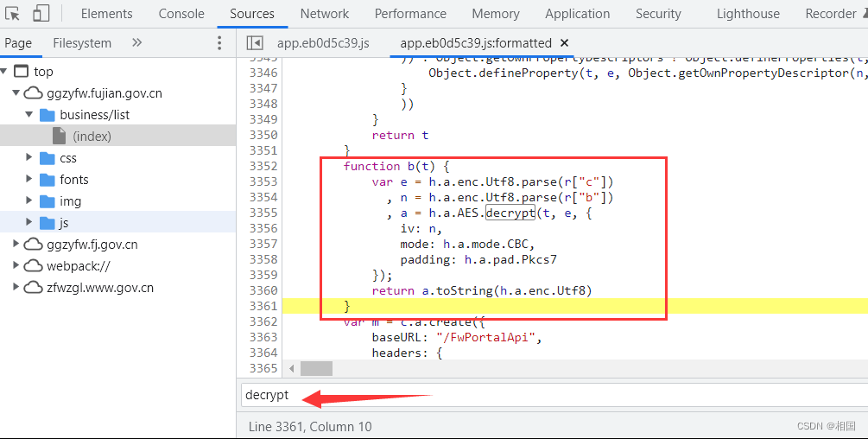Click 'return a.toString(h.a.enc.Utf8)' code line

482,290
